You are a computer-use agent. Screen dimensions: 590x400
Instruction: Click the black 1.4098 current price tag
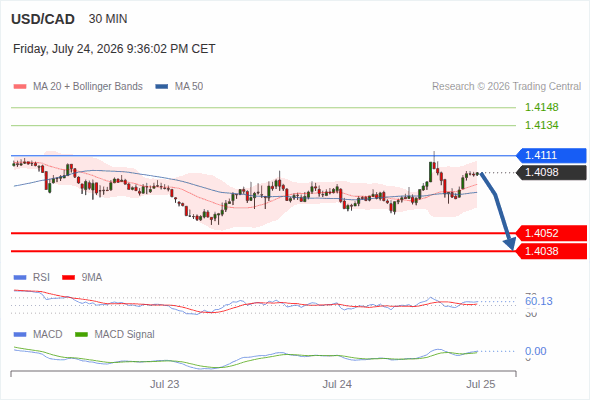[552, 173]
